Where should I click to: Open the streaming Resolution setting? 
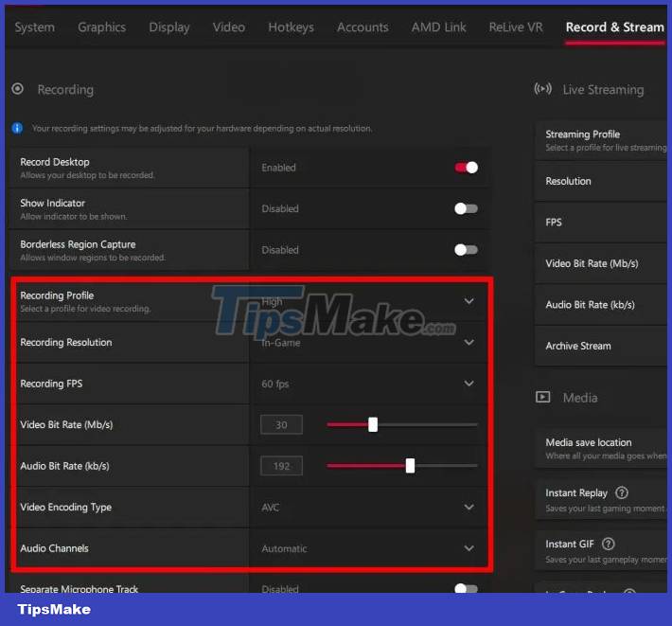coord(600,182)
